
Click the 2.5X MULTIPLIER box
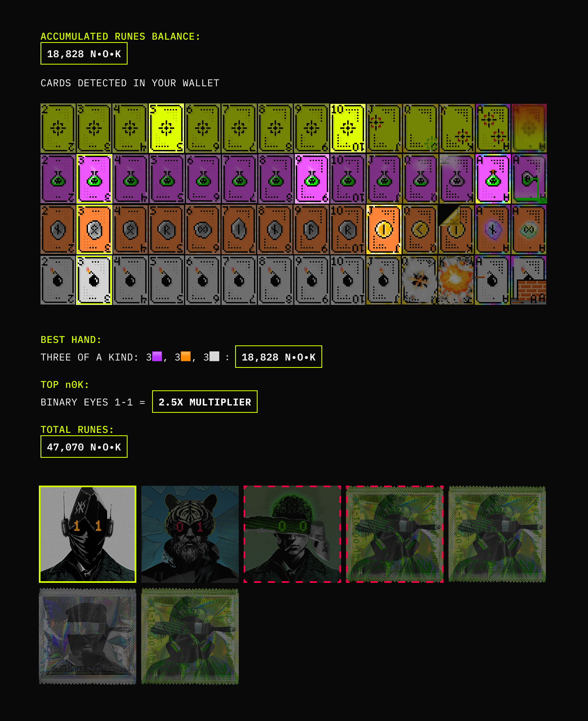click(x=205, y=402)
